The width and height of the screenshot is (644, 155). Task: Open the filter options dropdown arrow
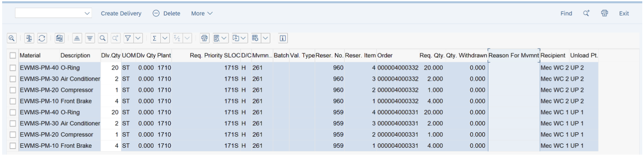tap(138, 38)
